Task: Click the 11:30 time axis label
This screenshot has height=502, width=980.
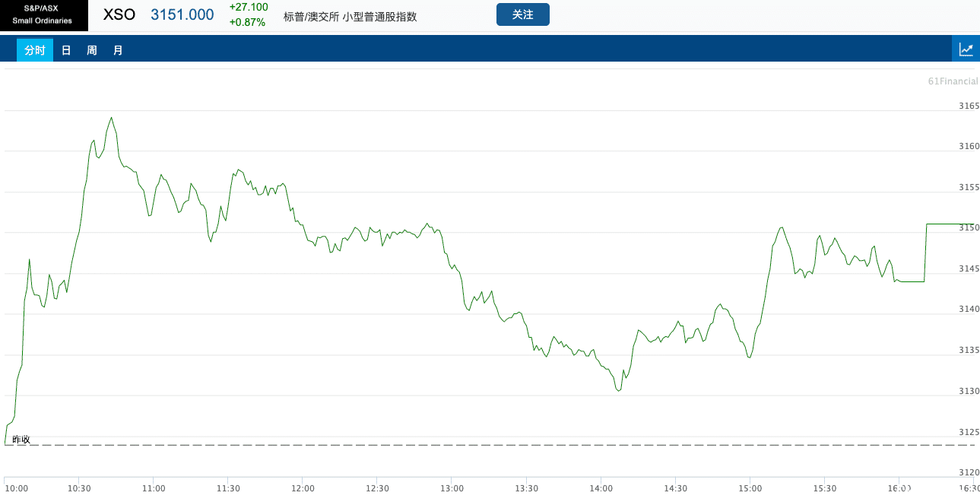Action: 228,488
